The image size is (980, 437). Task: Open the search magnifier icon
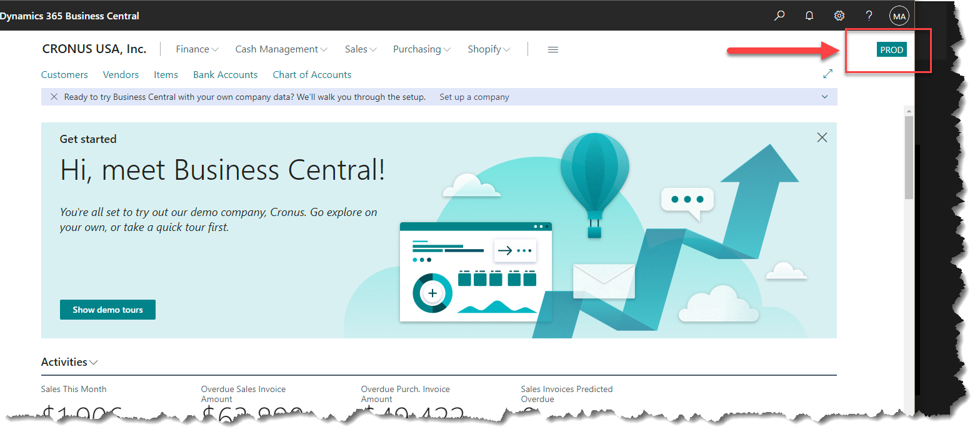779,16
